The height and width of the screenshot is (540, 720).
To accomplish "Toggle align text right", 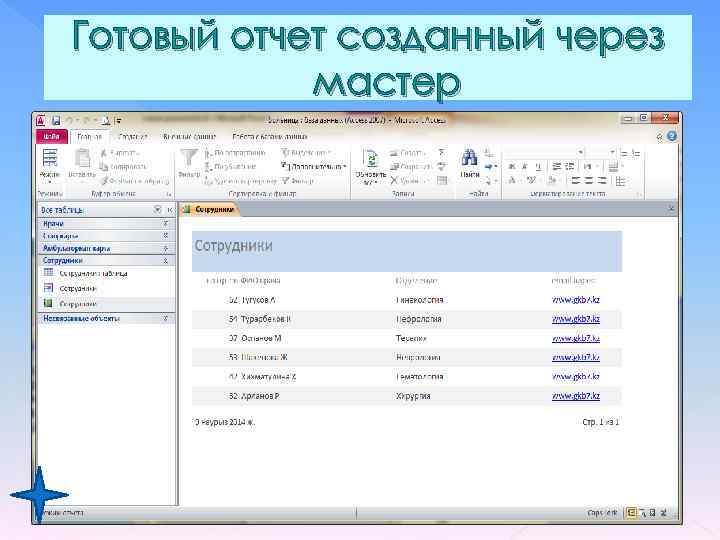I will 602,180.
